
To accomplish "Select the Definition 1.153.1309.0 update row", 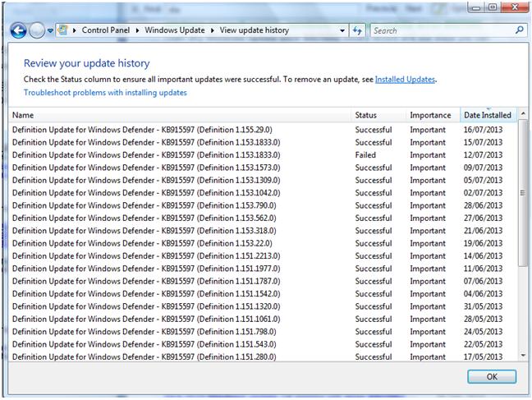I will pos(264,180).
